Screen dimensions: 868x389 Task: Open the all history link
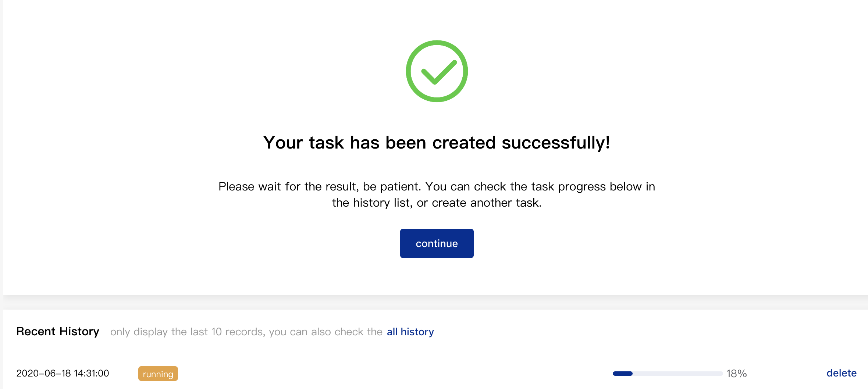(x=410, y=332)
